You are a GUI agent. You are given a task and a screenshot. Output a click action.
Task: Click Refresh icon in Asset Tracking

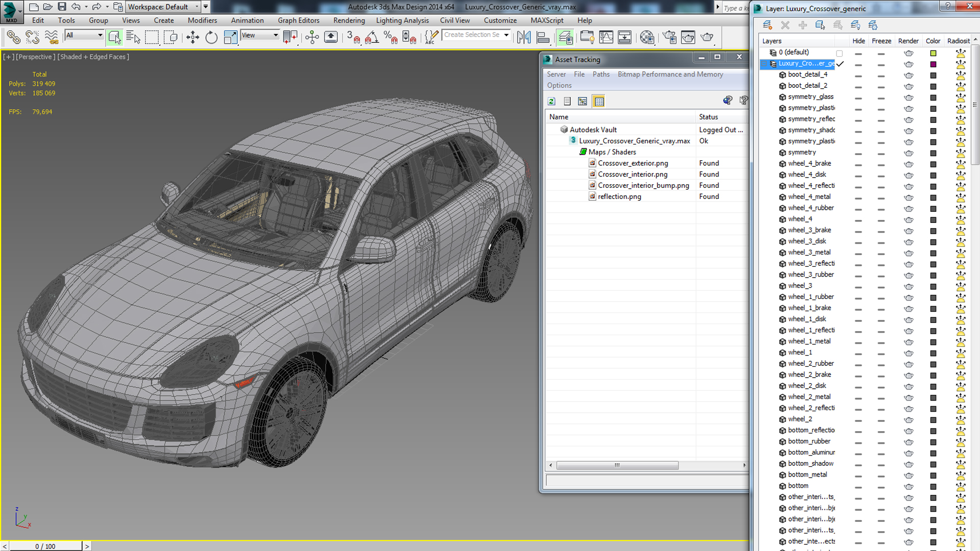point(551,101)
